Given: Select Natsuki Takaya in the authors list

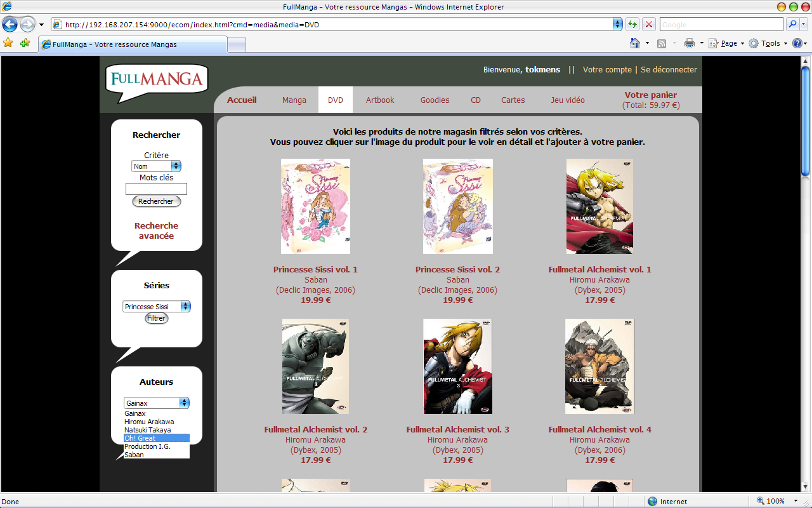Looking at the screenshot, I should click(x=157, y=430).
